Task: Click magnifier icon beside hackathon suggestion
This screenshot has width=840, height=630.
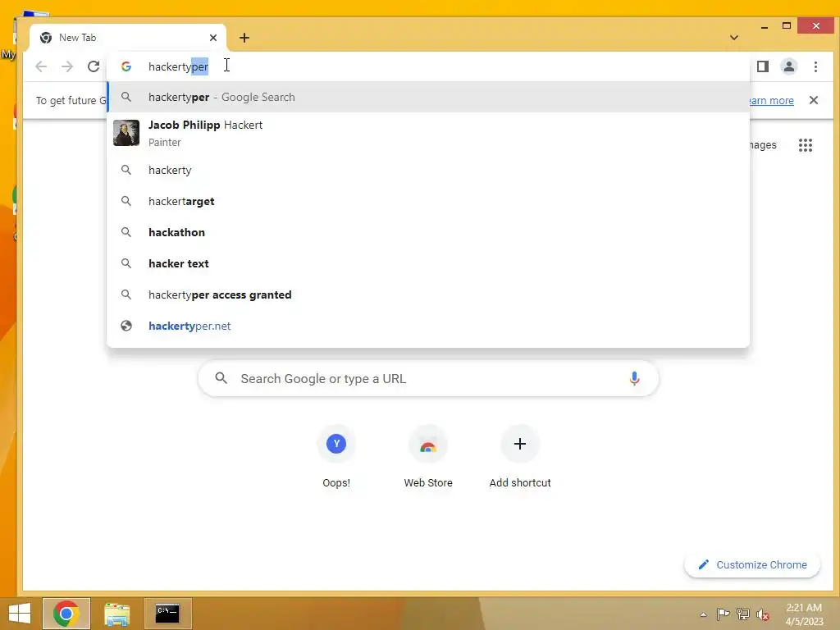Action: pyautogui.click(x=126, y=232)
